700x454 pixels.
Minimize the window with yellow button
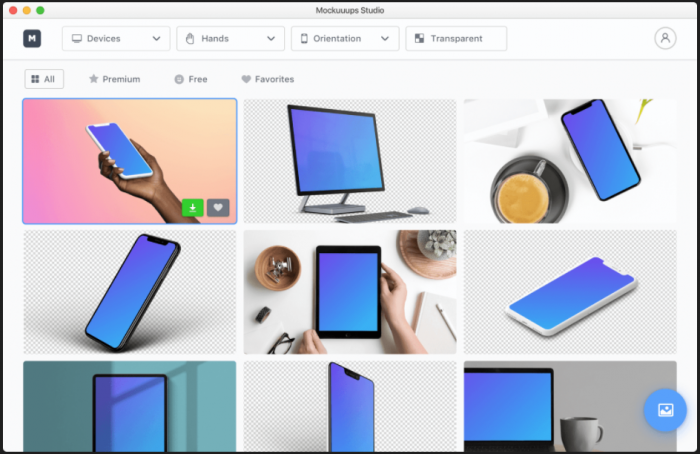pos(27,10)
